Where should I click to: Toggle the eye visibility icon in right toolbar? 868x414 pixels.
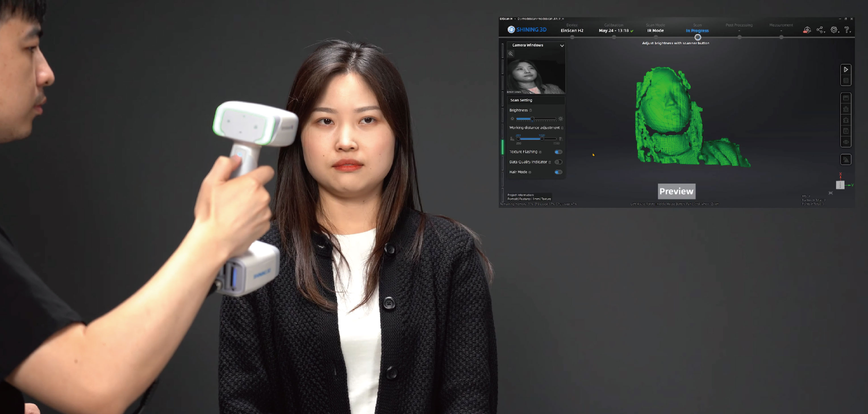(x=846, y=142)
